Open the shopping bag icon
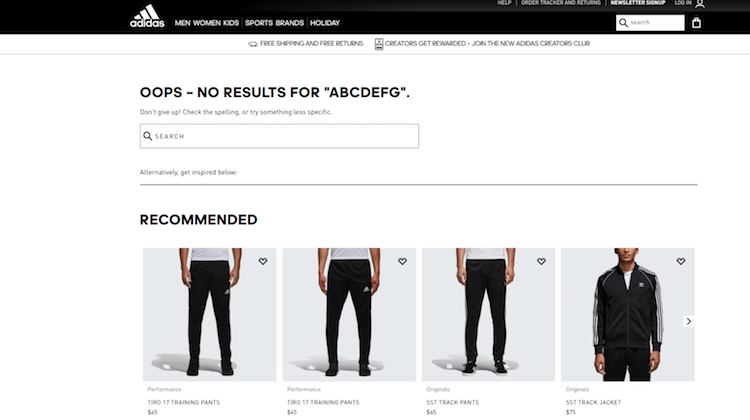The image size is (750, 420). 696,22
